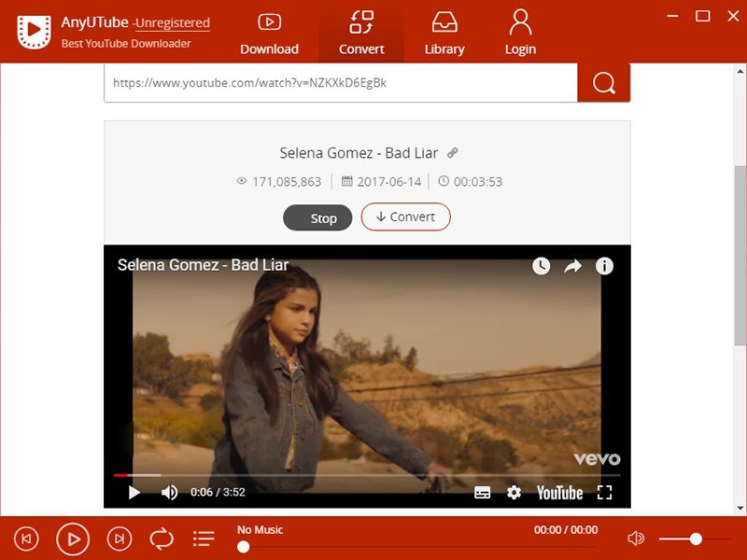Click the Unregistered link
The height and width of the screenshot is (560, 747).
tap(173, 22)
